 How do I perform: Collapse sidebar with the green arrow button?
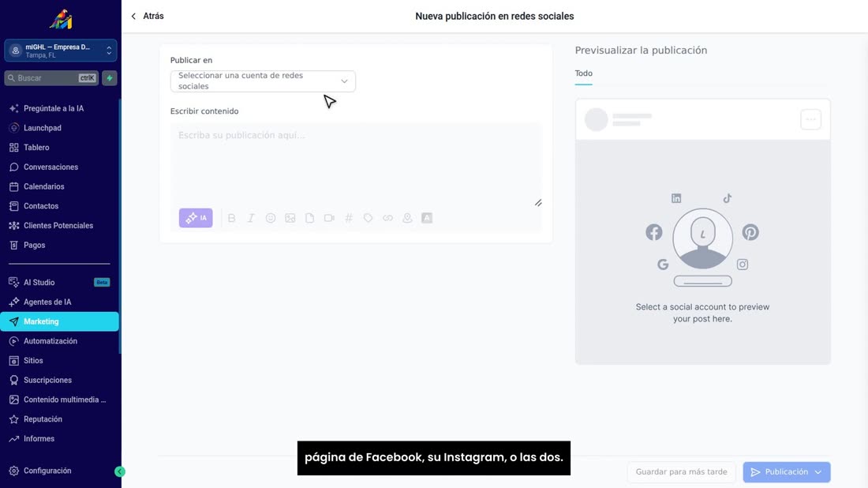click(x=120, y=471)
